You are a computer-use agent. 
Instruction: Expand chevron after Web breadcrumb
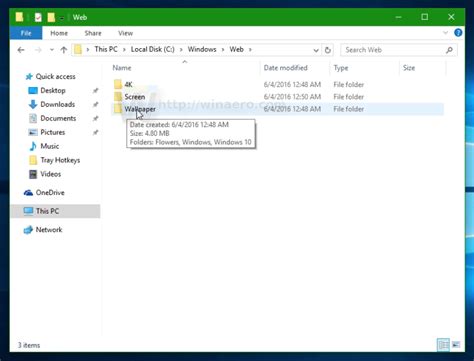point(250,50)
